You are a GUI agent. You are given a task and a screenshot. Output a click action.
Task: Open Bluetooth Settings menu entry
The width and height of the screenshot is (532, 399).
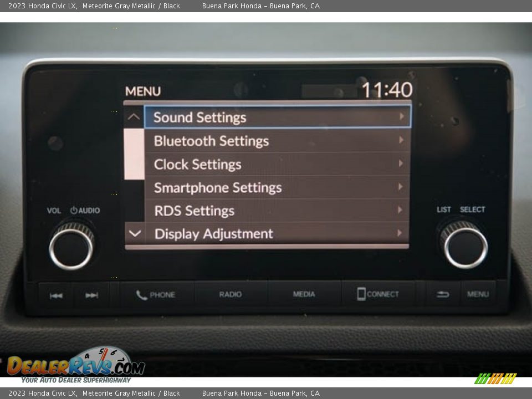pyautogui.click(x=278, y=140)
